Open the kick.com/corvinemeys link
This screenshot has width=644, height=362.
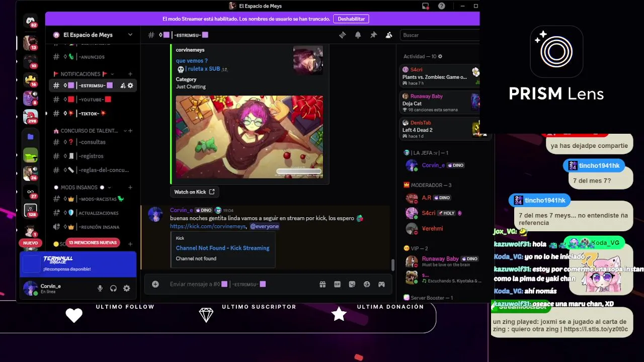[x=208, y=226]
